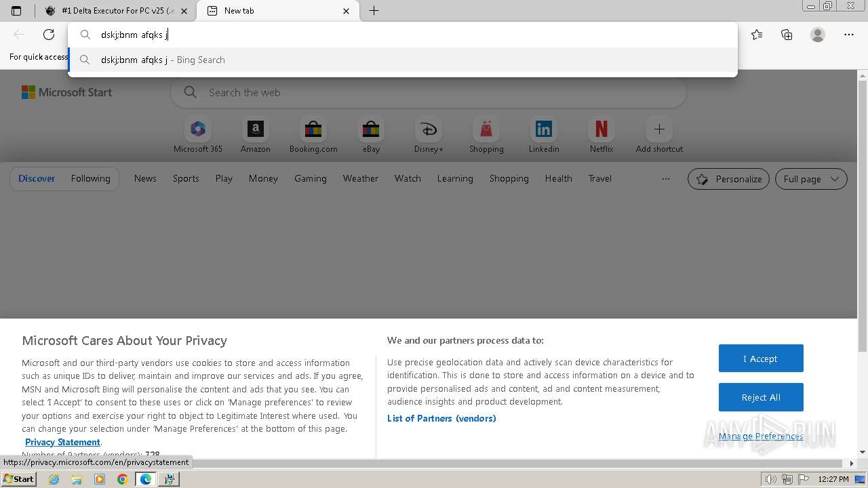Open a new tab with plus button
868x488 pixels.
click(374, 11)
